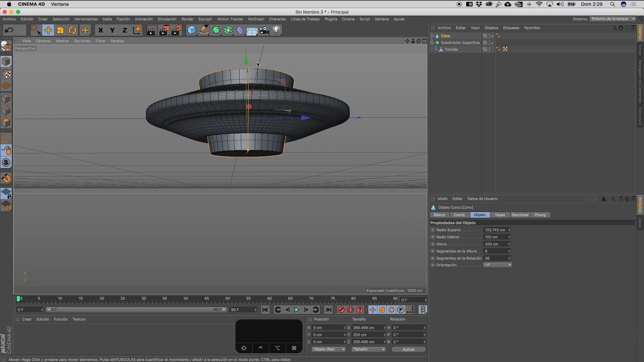The width and height of the screenshot is (644, 362).
Task: Go to end of animation
Action: coord(328,310)
